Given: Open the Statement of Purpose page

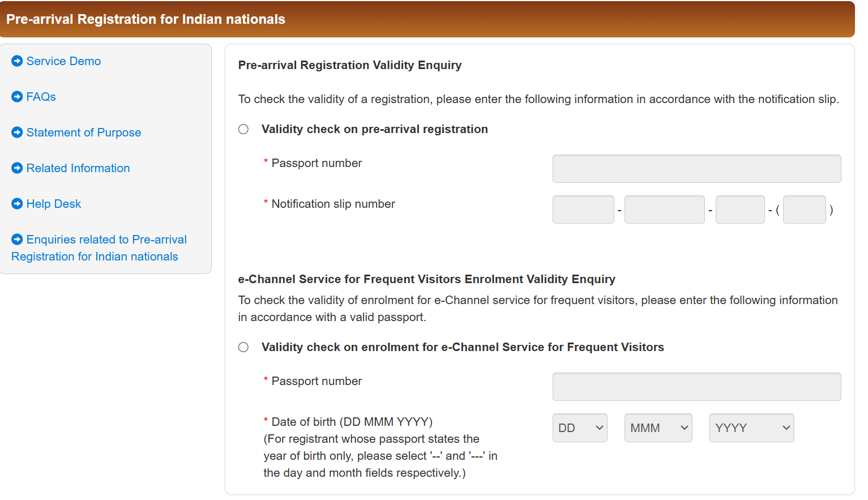Looking at the screenshot, I should tap(83, 133).
